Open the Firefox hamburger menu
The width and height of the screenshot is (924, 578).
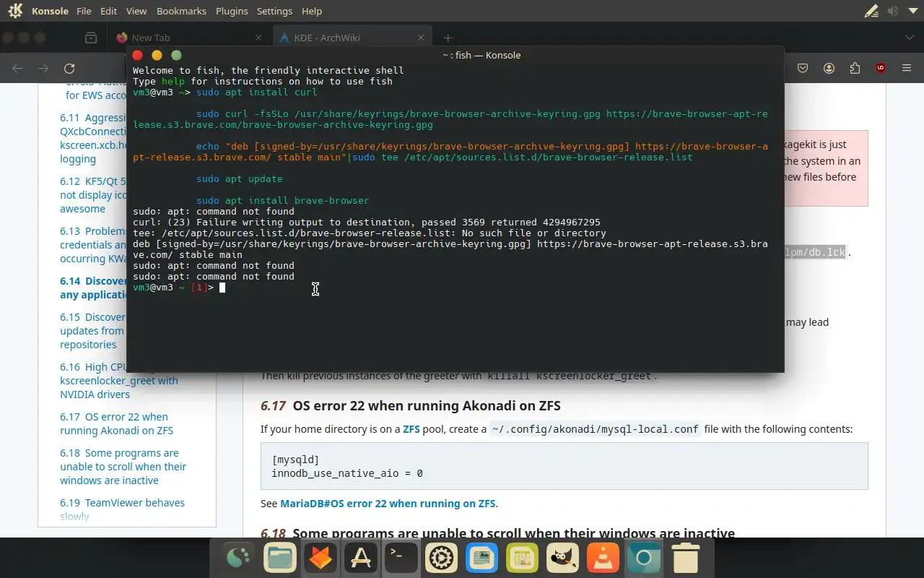click(x=907, y=68)
